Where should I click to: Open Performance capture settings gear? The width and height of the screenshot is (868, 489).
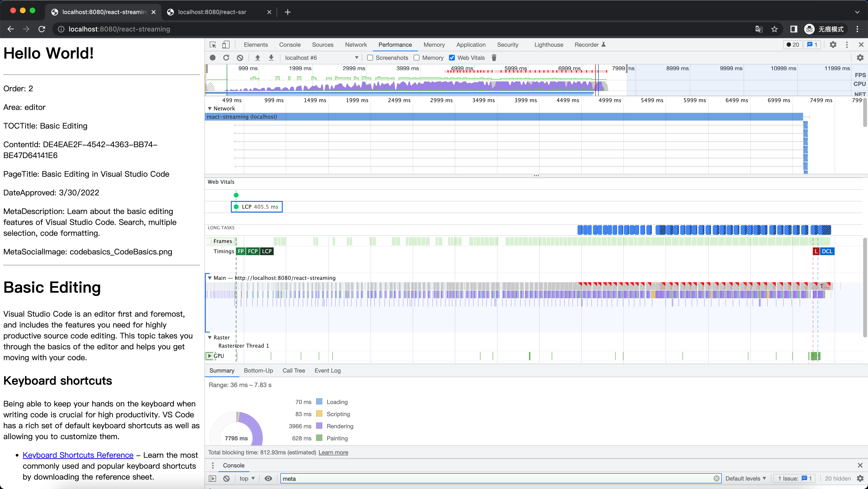tap(860, 58)
